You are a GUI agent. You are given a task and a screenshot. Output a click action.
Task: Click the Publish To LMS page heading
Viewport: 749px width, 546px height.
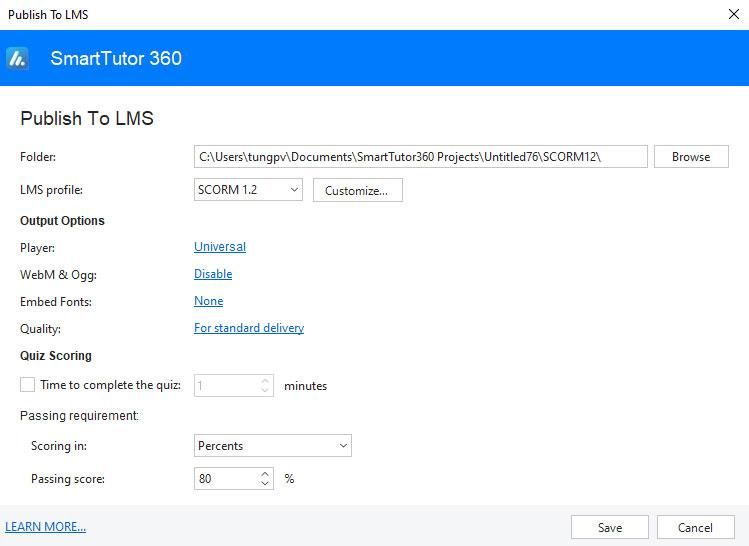tap(87, 118)
